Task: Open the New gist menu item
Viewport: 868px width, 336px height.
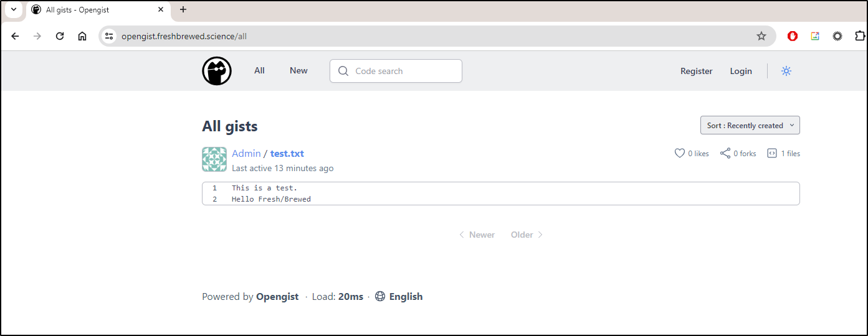Action: pos(298,70)
